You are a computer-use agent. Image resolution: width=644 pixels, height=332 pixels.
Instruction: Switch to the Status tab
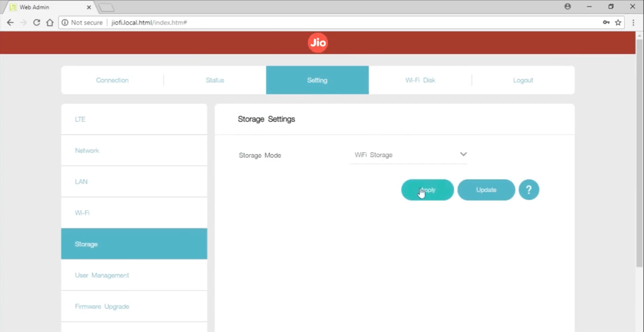click(x=215, y=80)
